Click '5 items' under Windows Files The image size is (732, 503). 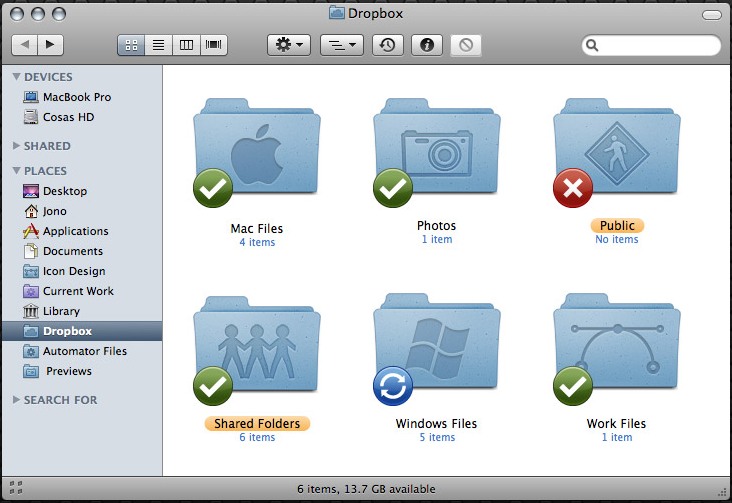[437, 437]
